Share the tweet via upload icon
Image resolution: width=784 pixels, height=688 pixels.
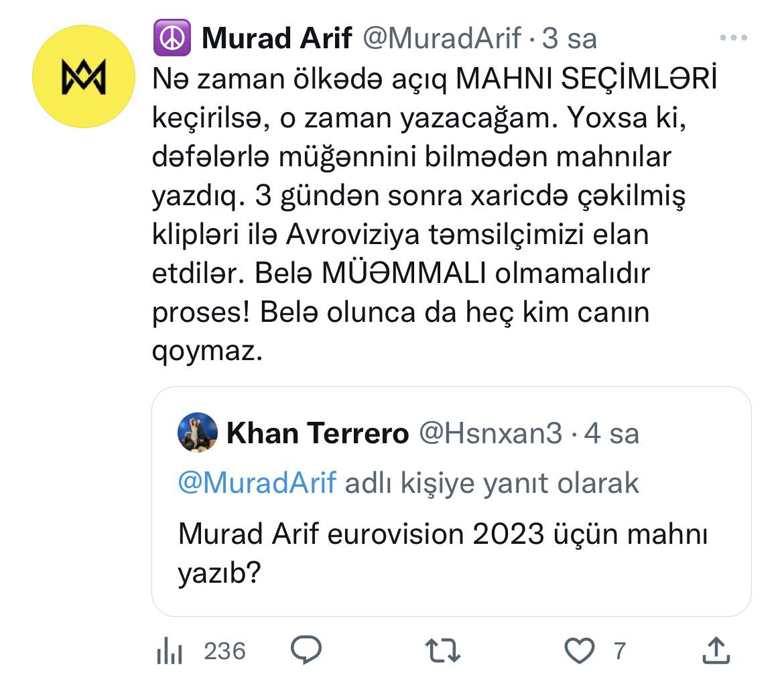click(716, 650)
